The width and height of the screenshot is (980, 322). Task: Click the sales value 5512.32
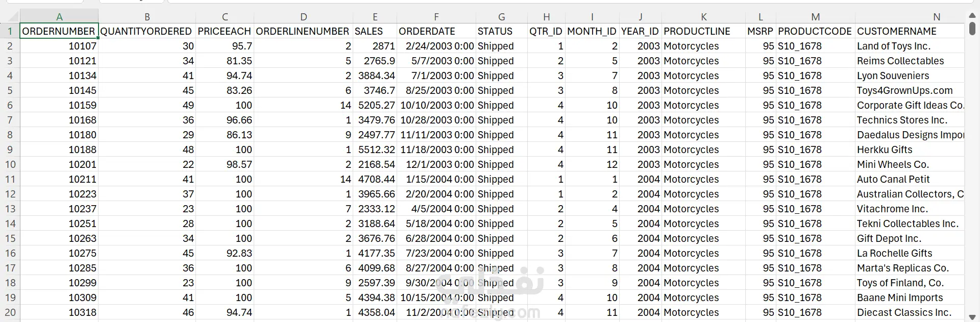(375, 150)
